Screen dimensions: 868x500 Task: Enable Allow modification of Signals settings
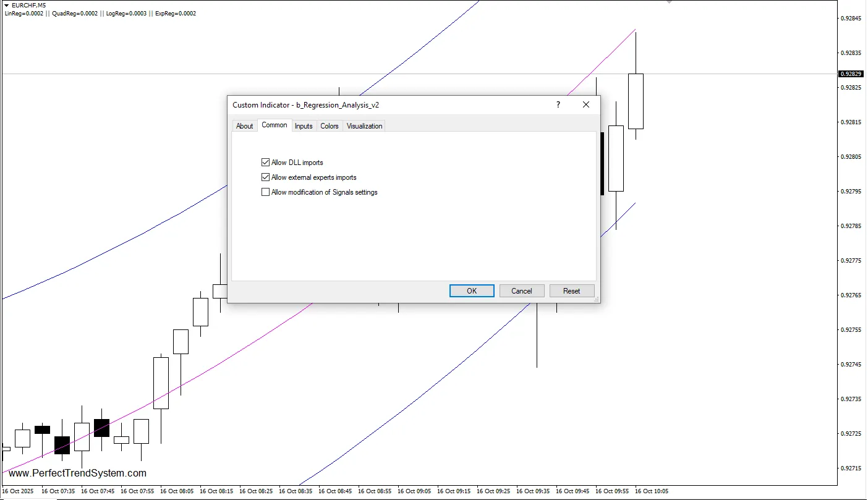pos(265,192)
